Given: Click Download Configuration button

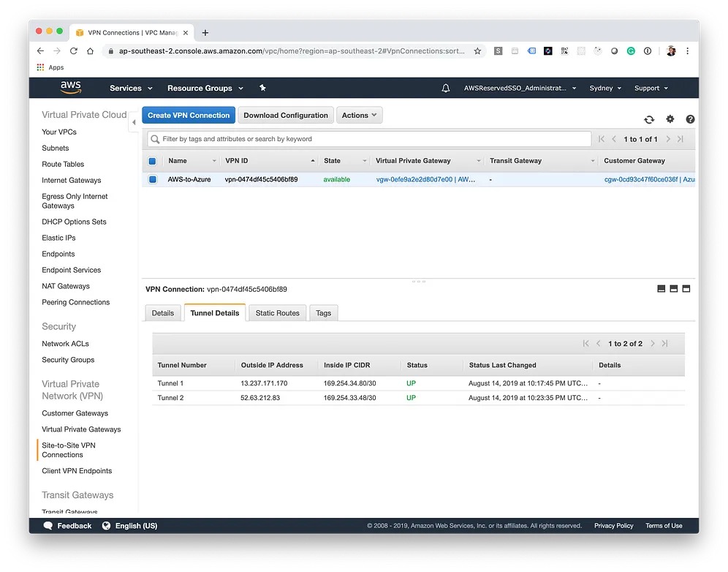Looking at the screenshot, I should [286, 116].
